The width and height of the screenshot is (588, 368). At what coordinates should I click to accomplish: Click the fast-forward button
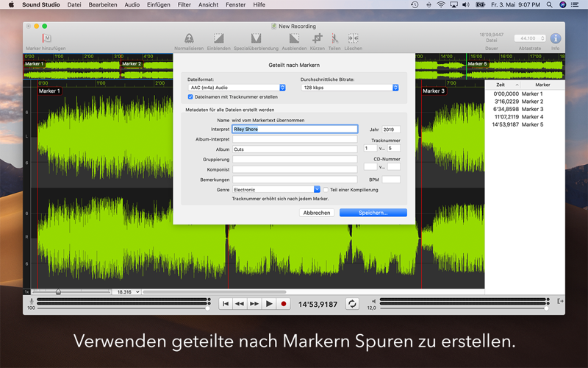tap(254, 304)
